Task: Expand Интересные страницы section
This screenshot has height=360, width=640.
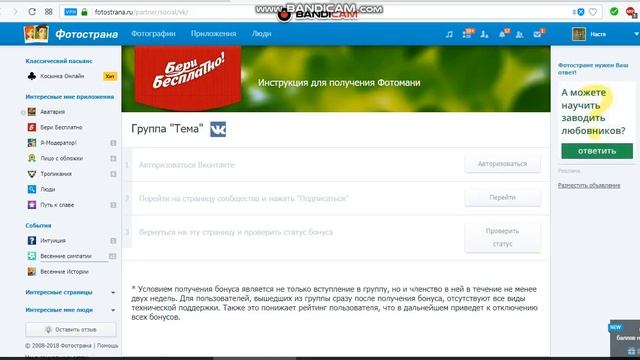Action: coord(70,292)
